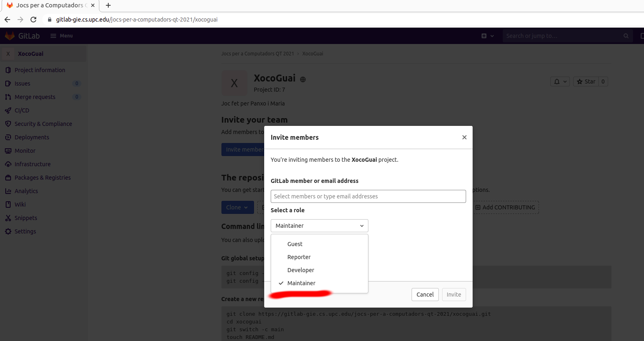The width and height of the screenshot is (644, 341).
Task: Click the Infrastructure icon in the sidebar
Action: pyautogui.click(x=8, y=164)
